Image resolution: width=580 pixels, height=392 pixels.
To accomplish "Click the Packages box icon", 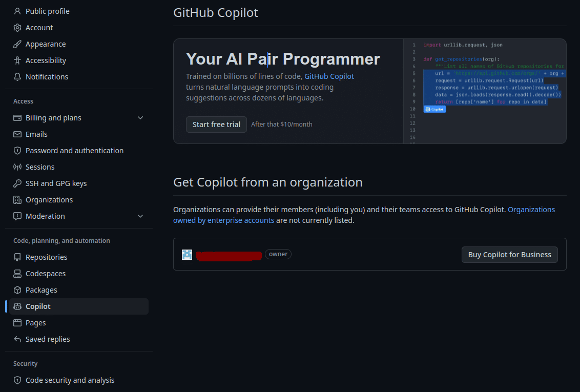I will [x=17, y=290].
